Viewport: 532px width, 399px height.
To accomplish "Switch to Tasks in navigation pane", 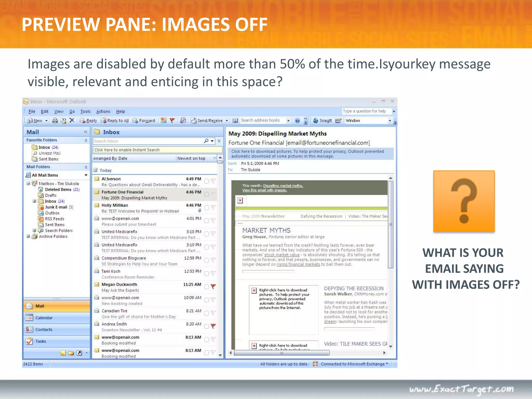I will pyautogui.click(x=57, y=341).
